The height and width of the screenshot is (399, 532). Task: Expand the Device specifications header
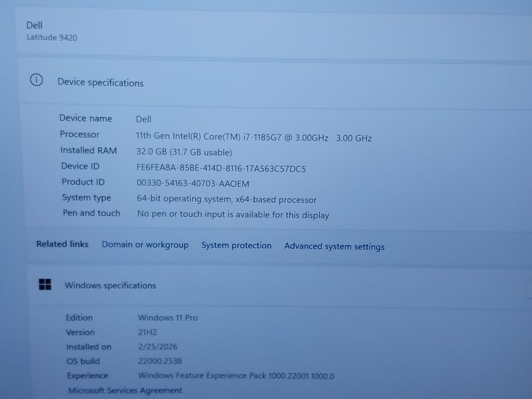(275, 82)
